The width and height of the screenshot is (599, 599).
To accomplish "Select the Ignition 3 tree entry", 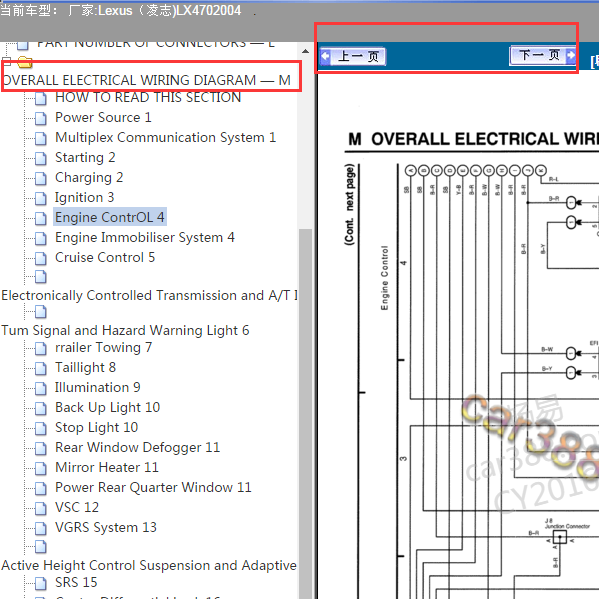I will 84,198.
